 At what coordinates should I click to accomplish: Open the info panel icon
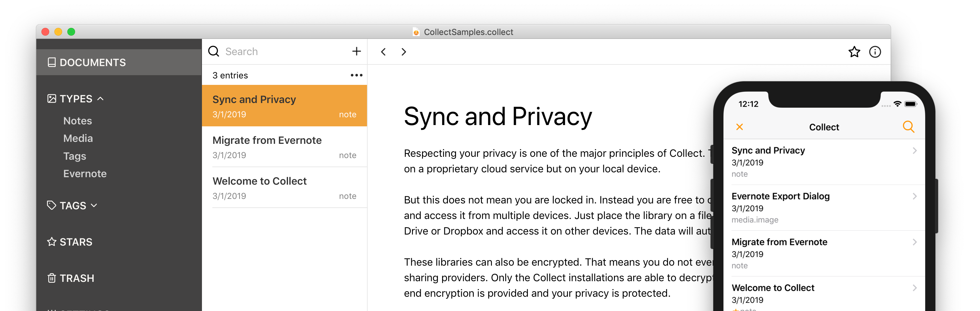coord(874,52)
